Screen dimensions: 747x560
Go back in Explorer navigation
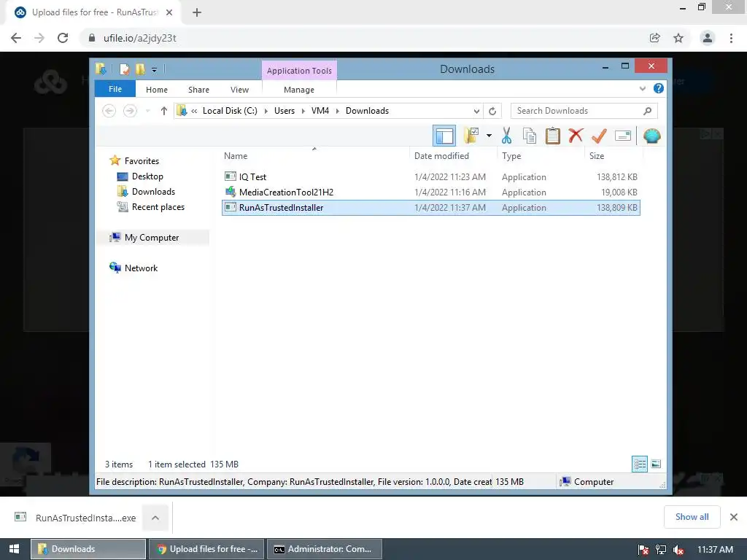[109, 111]
